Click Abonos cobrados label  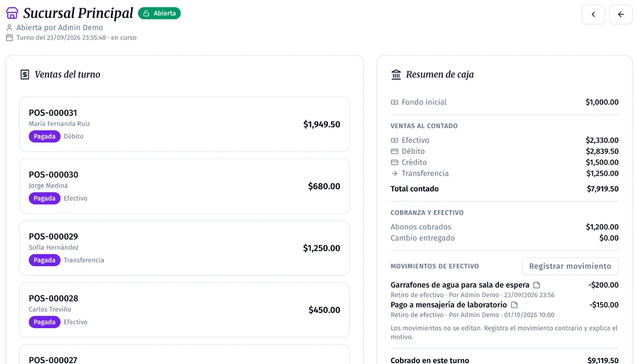[421, 227]
